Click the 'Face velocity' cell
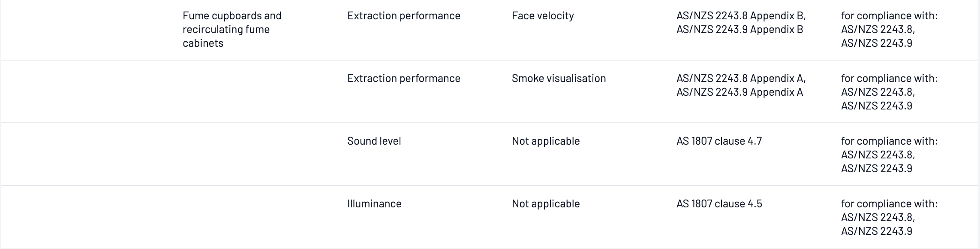This screenshot has width=980, height=249. (542, 15)
